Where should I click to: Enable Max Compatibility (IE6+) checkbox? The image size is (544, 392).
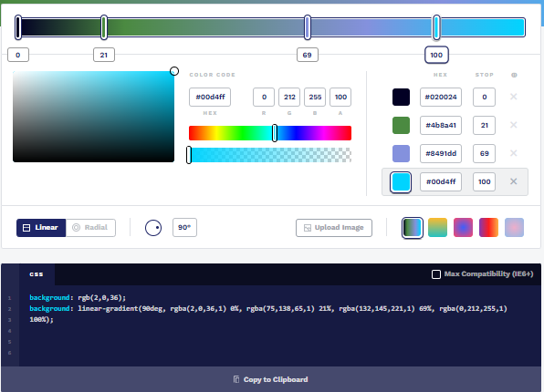pos(436,274)
